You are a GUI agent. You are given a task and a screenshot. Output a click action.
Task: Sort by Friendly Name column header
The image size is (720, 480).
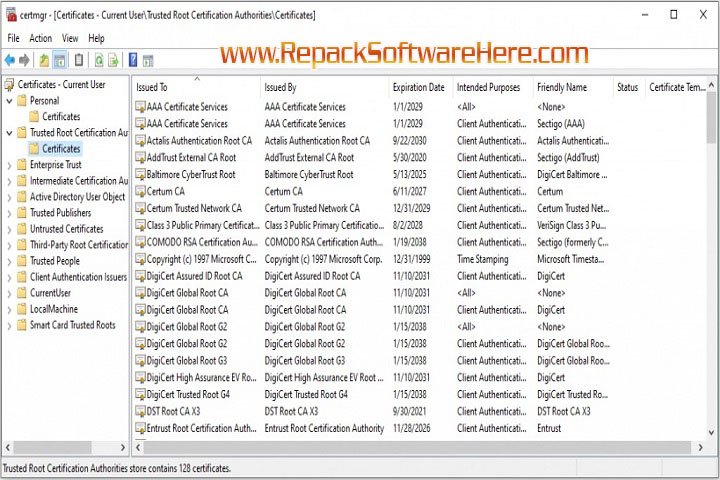(573, 87)
